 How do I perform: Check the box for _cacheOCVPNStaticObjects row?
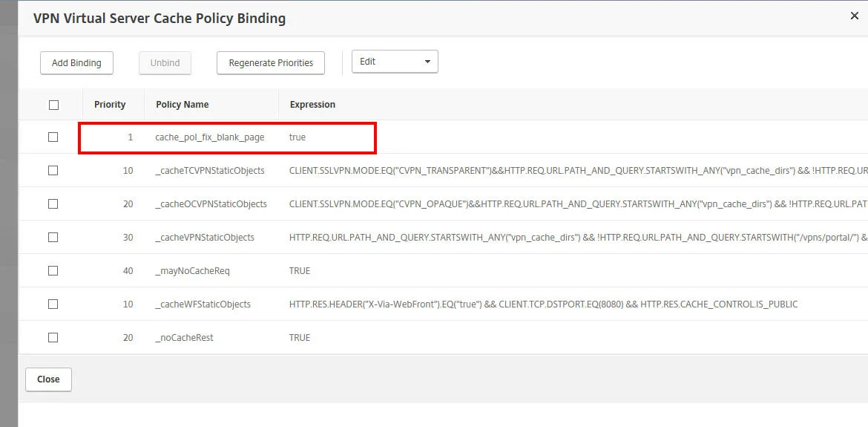click(53, 203)
